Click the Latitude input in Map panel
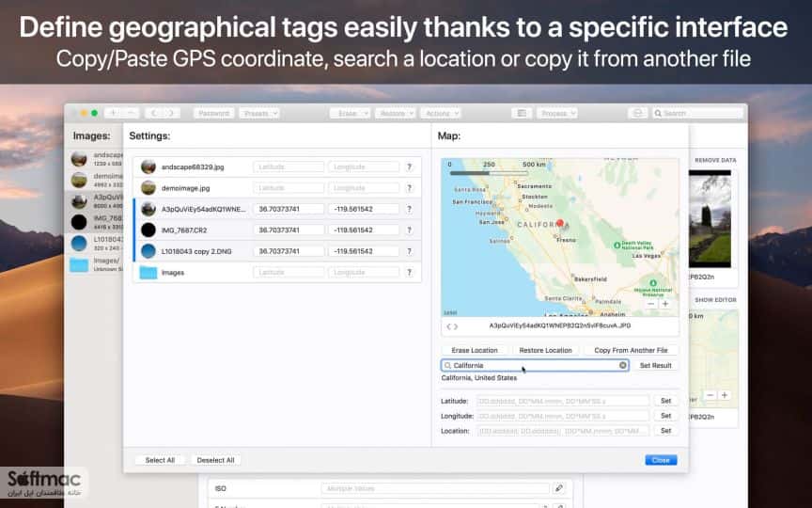The height and width of the screenshot is (508, 812). (x=562, y=401)
